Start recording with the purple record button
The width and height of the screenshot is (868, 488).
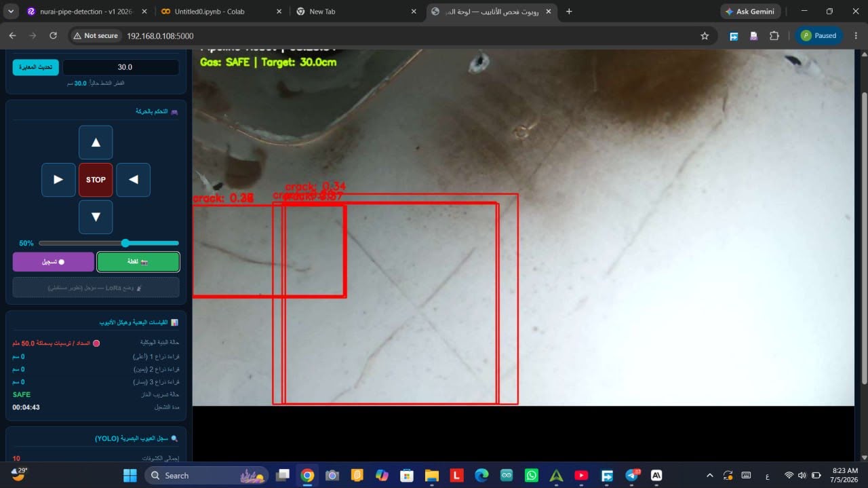pyautogui.click(x=53, y=261)
